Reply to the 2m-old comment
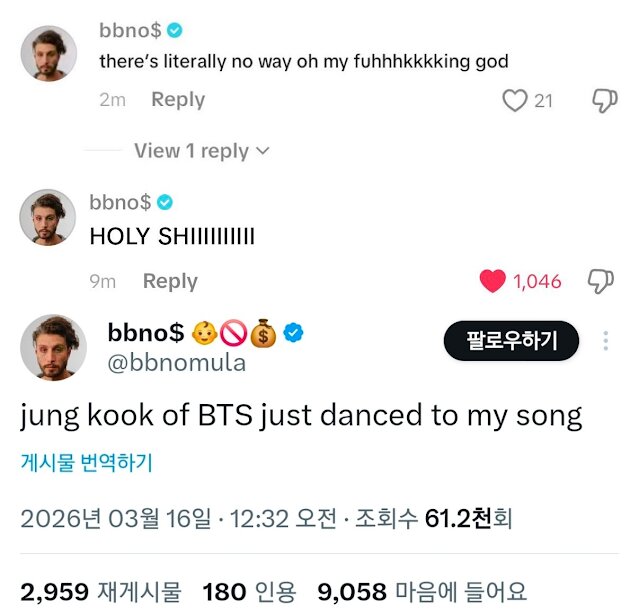Screen dimensions: 639x614 coord(177,100)
